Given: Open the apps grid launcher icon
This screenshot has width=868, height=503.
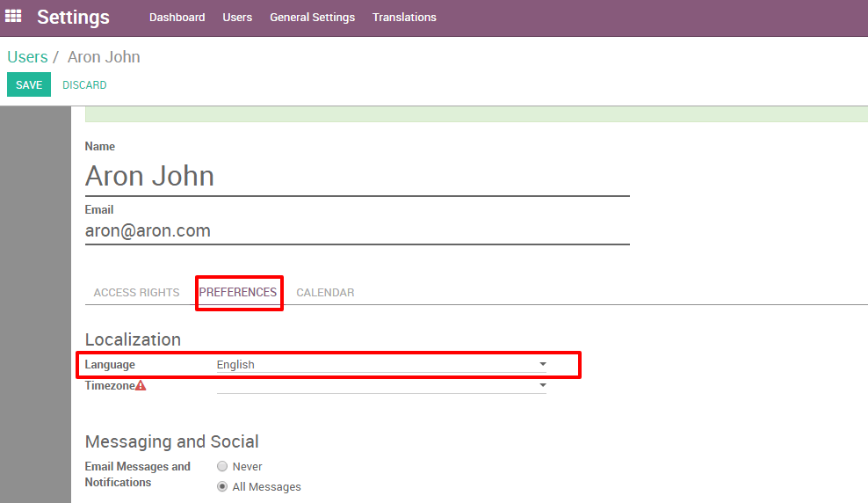Looking at the screenshot, I should pos(13,17).
